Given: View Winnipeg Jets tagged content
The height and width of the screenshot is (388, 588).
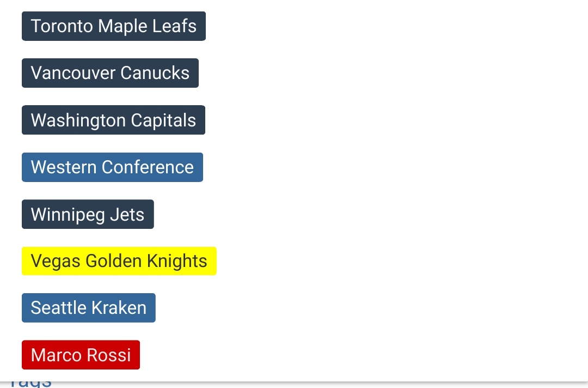Looking at the screenshot, I should (x=88, y=214).
